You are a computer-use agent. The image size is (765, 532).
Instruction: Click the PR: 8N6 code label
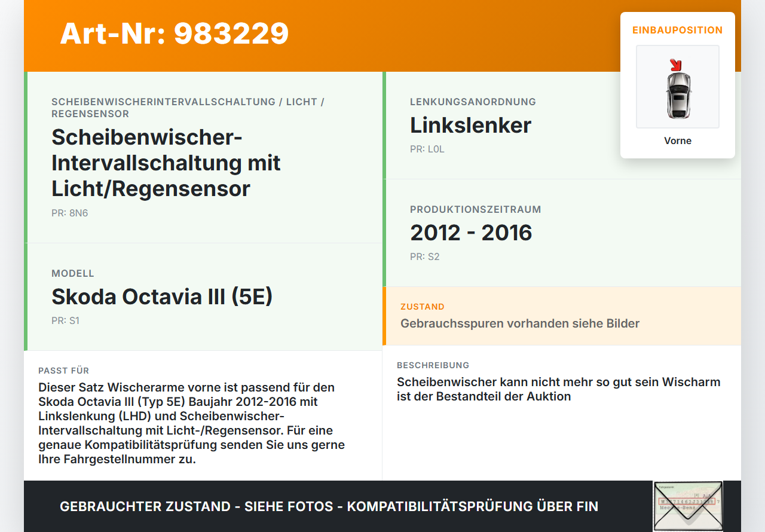tap(69, 213)
